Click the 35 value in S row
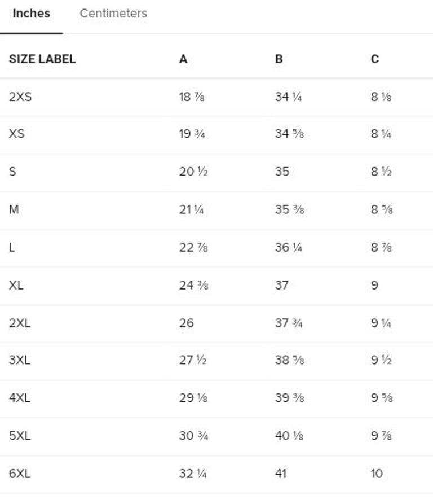This screenshot has height=504, width=433. pyautogui.click(x=282, y=172)
